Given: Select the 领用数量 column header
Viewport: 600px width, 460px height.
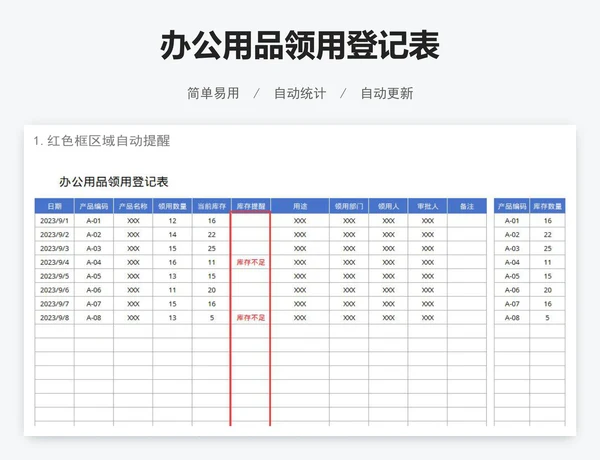Looking at the screenshot, I should pos(173,206).
